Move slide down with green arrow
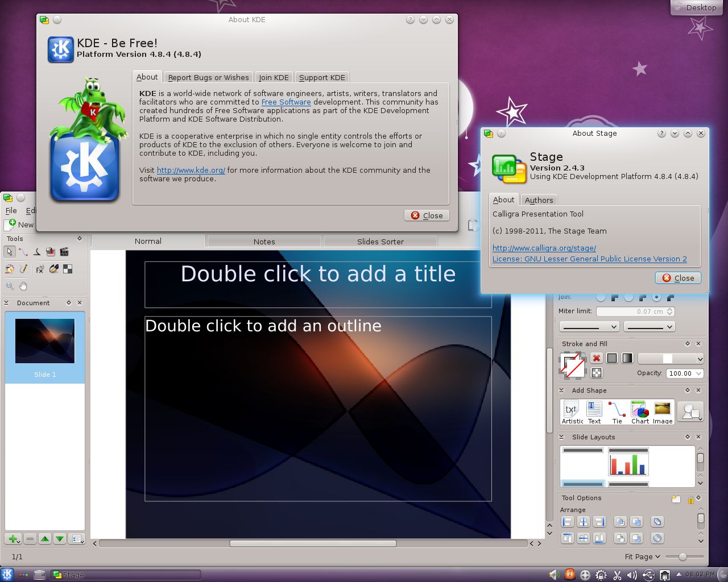The image size is (728, 582). 60,539
